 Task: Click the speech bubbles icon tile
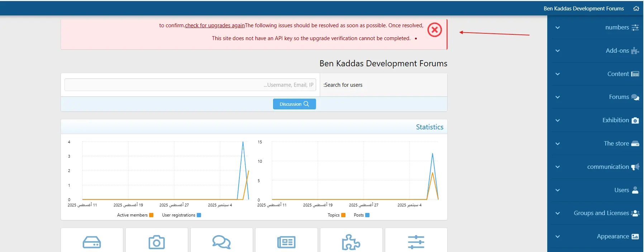pyautogui.click(x=221, y=242)
